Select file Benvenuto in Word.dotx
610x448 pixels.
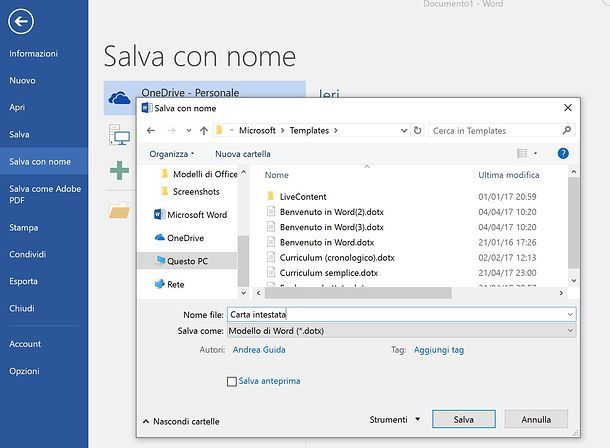tap(327, 242)
